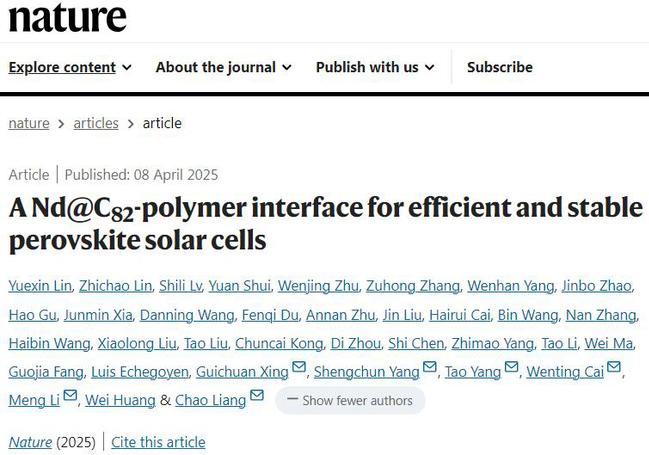Click envelope icon beside Meng Li
Image resolution: width=649 pixels, height=455 pixels.
70,398
